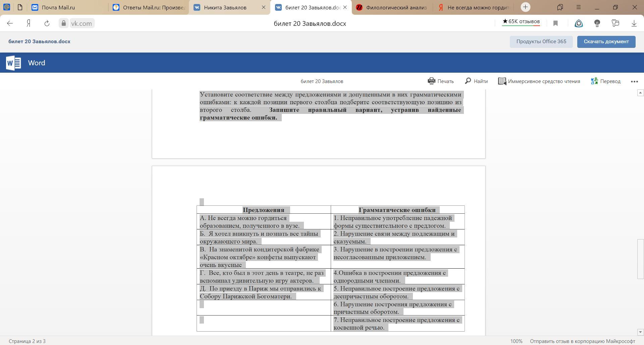Close the Никита Завьялов tab

pyautogui.click(x=264, y=7)
